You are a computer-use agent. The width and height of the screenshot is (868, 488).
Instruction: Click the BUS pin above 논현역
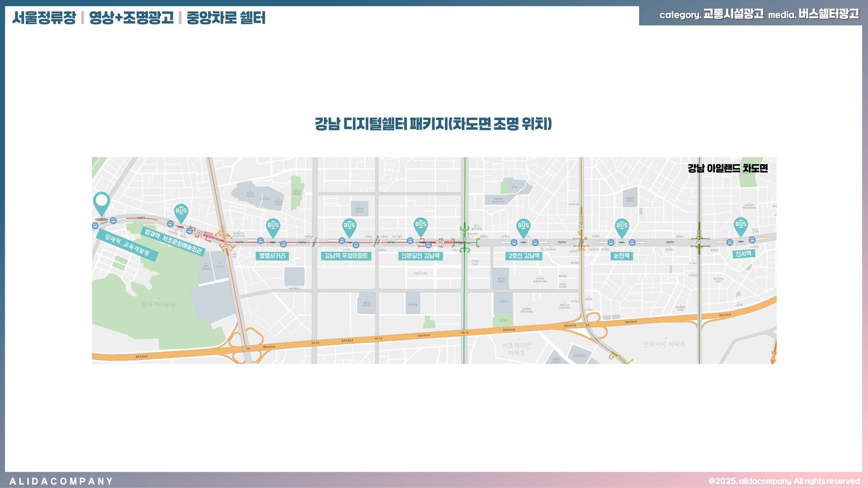621,226
